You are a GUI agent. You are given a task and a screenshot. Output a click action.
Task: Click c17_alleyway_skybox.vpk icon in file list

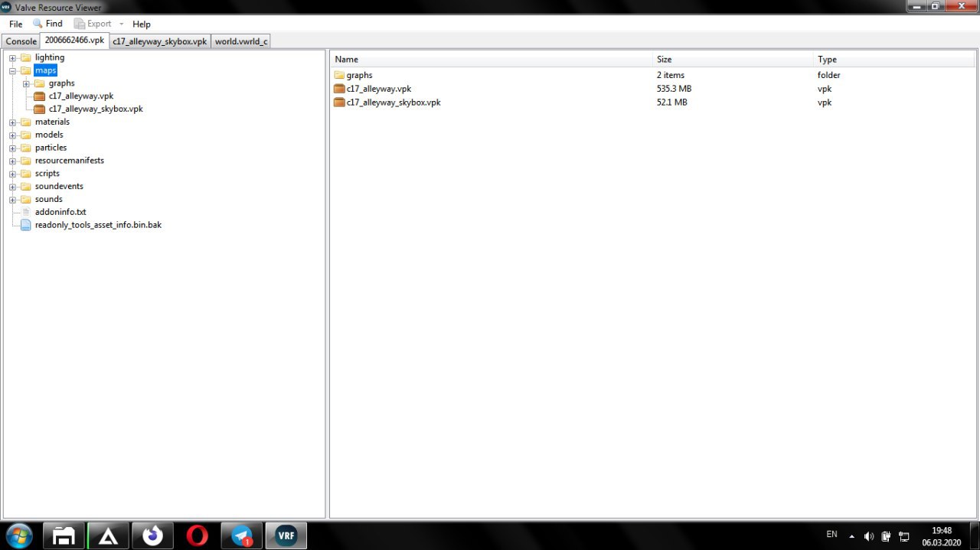tap(339, 103)
